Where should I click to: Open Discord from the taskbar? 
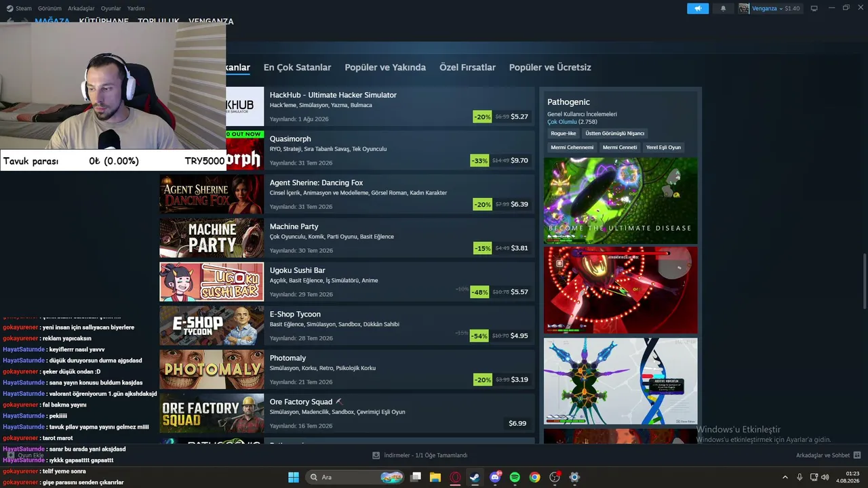495,477
